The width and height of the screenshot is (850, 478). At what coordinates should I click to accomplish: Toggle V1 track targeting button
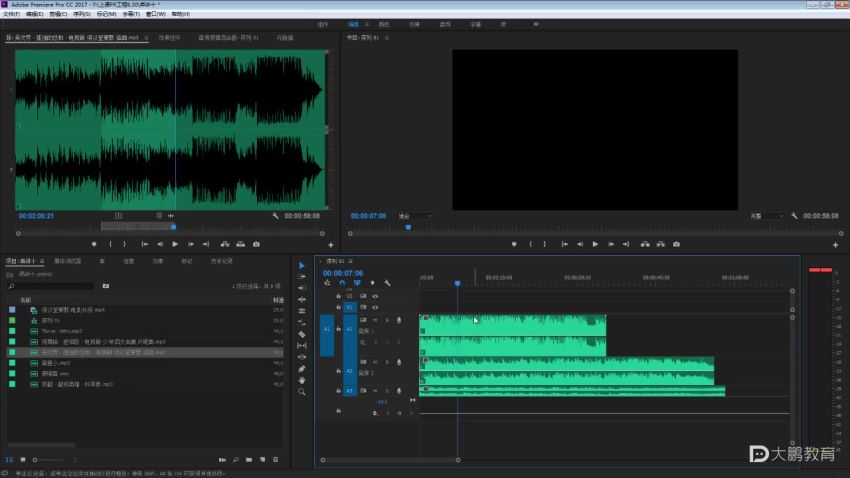(x=350, y=307)
